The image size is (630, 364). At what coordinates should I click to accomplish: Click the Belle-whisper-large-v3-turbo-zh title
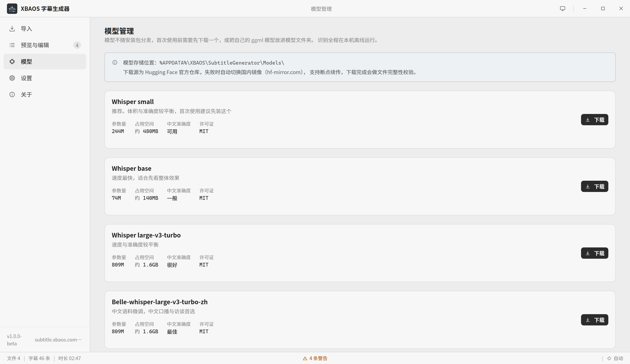160,302
